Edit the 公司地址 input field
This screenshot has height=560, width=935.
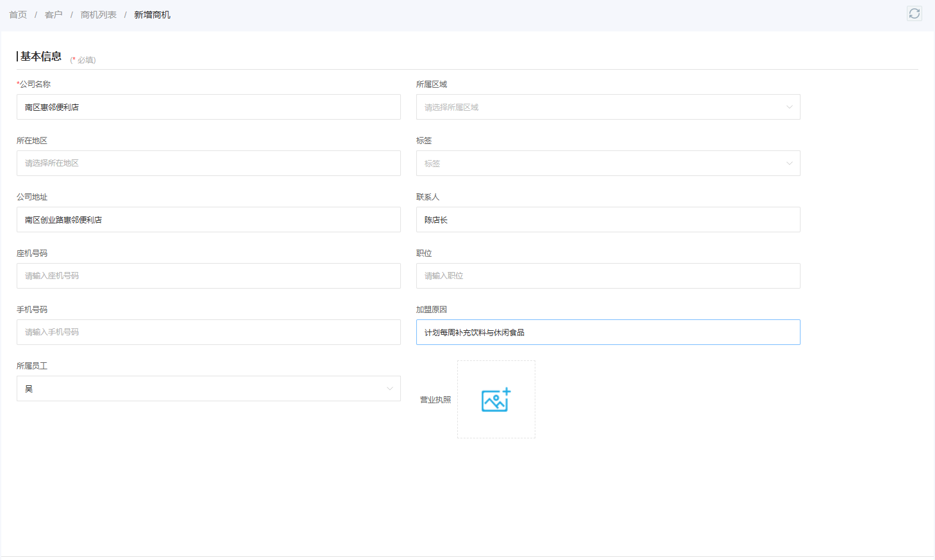(x=208, y=220)
